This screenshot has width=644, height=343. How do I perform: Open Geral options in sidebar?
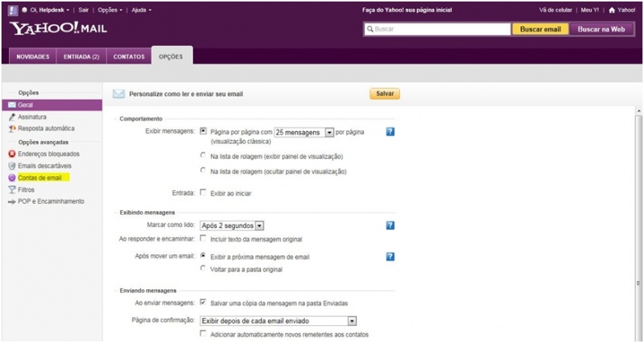52,105
